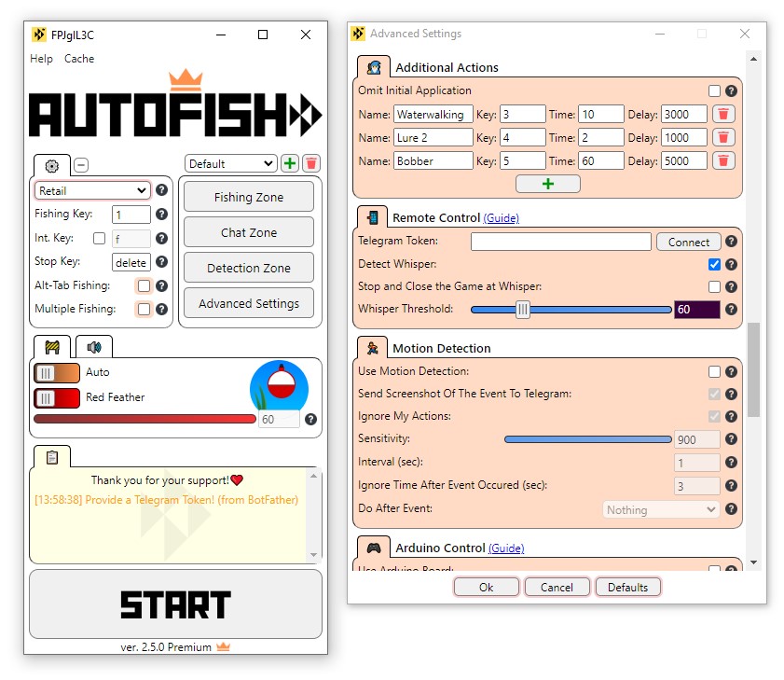784x680 pixels.
Task: Open the Default profile dropdown
Action: 231,163
